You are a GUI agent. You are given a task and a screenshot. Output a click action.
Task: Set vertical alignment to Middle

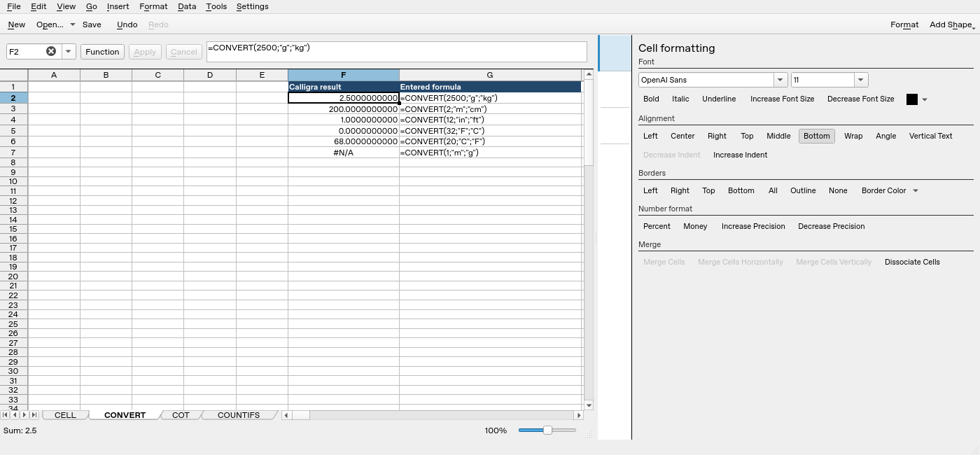coord(778,136)
